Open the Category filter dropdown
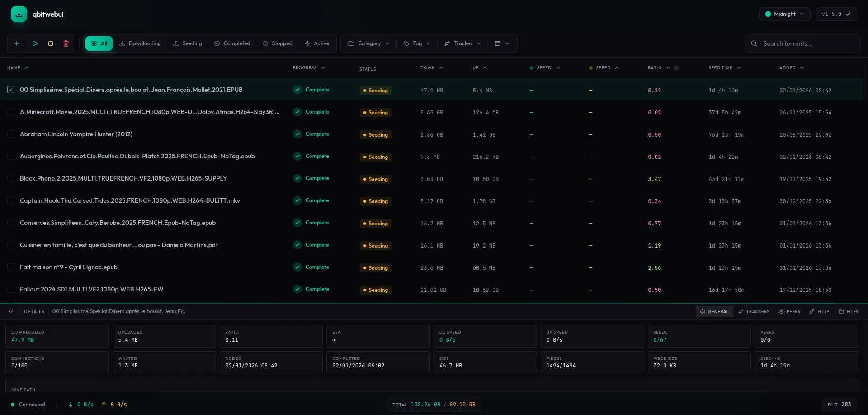 coord(368,43)
